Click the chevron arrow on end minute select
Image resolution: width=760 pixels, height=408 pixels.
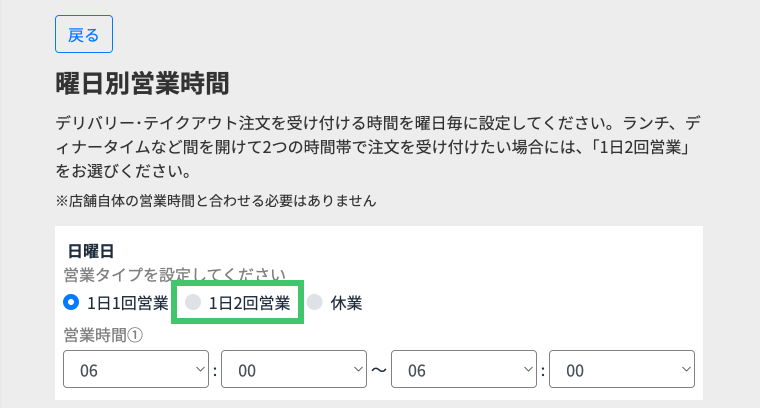tap(684, 370)
